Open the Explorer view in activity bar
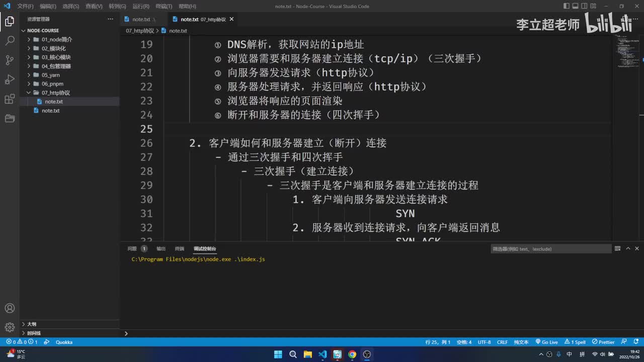644x362 pixels. 10,21
